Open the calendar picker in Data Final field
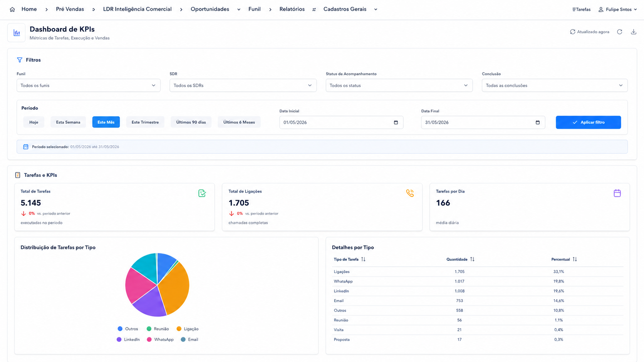The image size is (644, 362). click(538, 122)
